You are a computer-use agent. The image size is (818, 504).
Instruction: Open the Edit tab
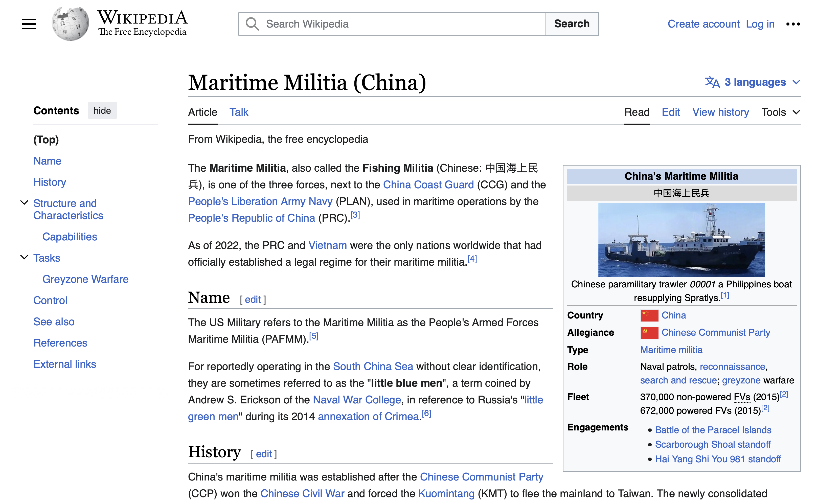pyautogui.click(x=671, y=112)
